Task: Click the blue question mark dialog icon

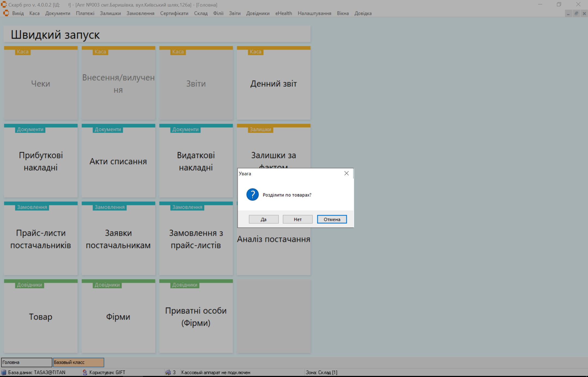Action: click(x=252, y=195)
